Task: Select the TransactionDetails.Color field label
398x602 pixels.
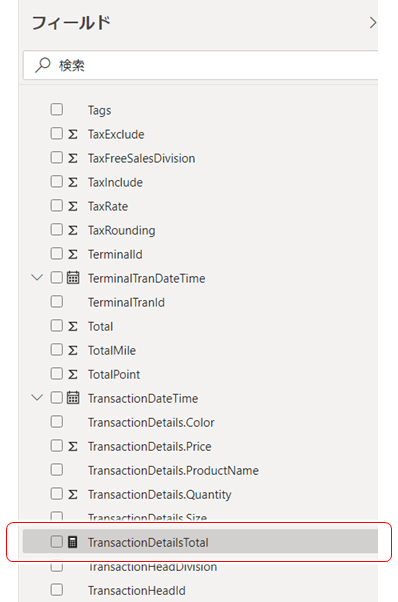Action: click(x=151, y=422)
